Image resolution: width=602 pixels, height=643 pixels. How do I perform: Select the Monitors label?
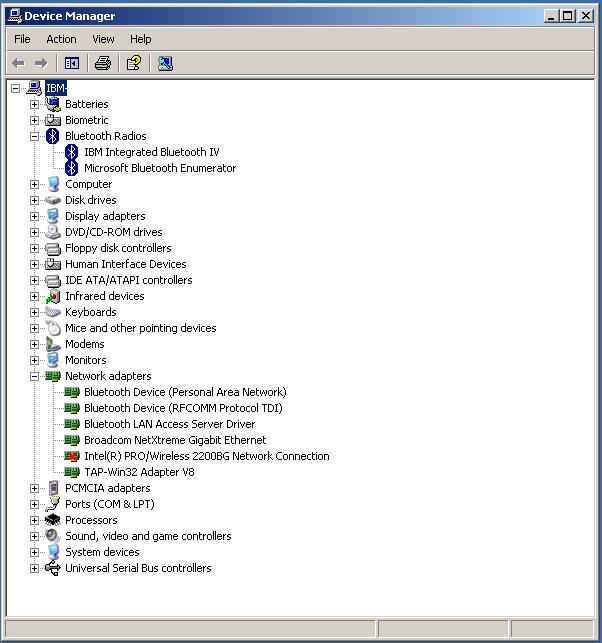point(86,360)
